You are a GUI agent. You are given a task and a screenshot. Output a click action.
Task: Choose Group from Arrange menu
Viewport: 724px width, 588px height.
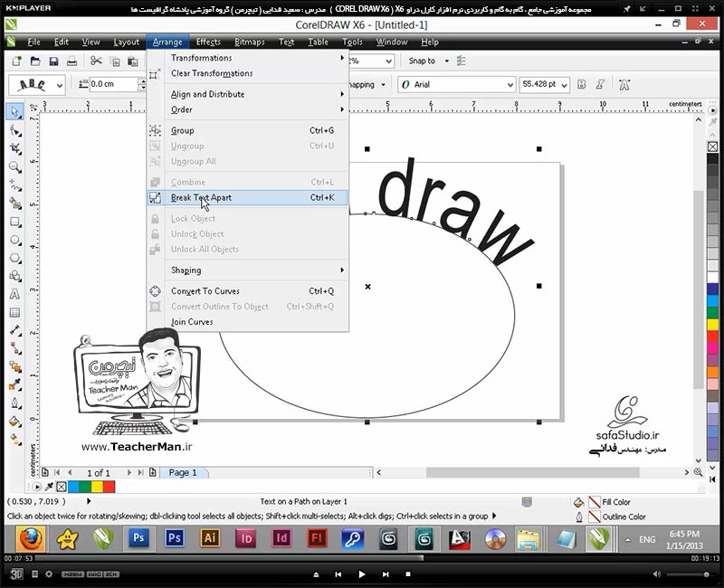click(x=247, y=130)
